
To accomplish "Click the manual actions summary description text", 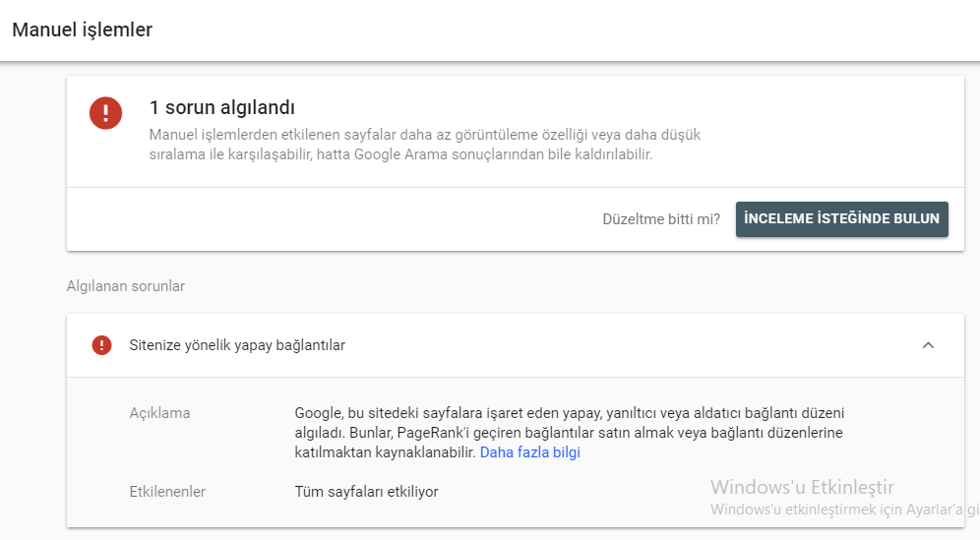I will [x=425, y=145].
